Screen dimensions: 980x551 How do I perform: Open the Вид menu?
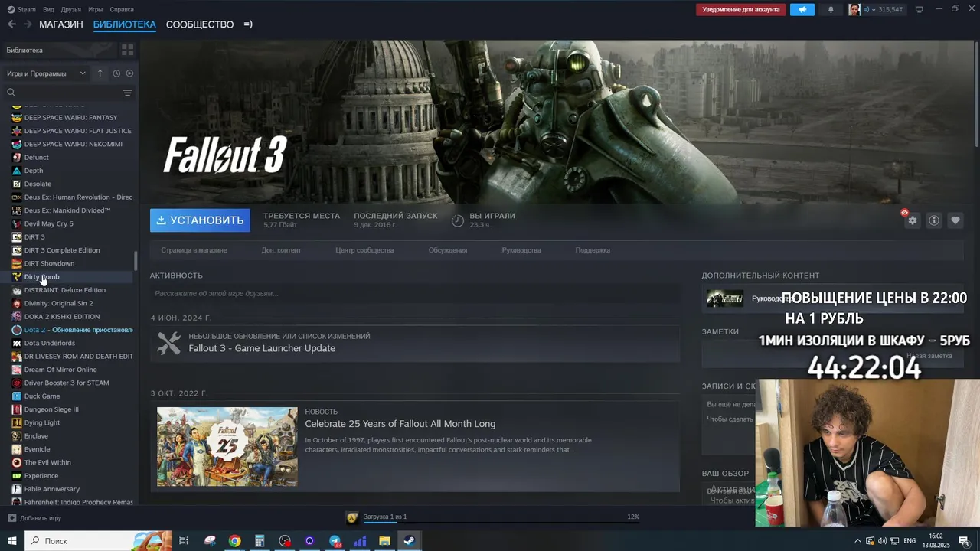coord(48,9)
